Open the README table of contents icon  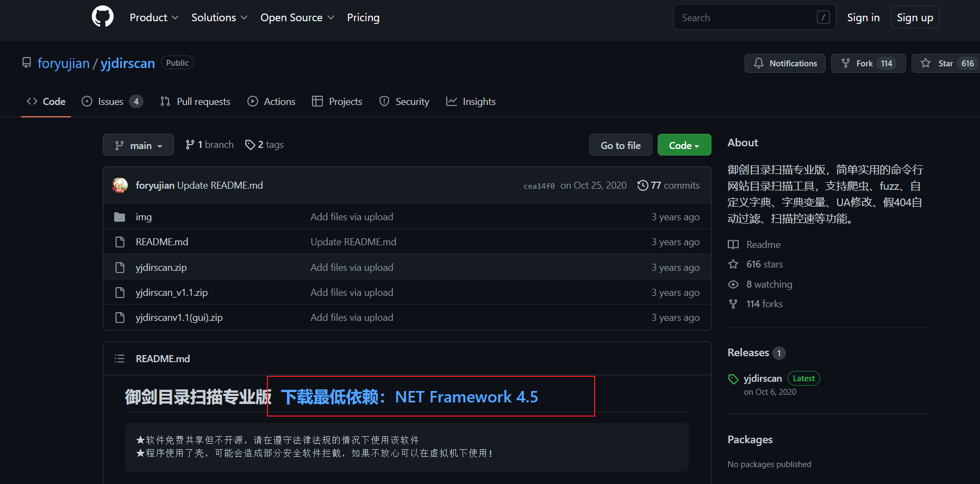pyautogui.click(x=120, y=358)
